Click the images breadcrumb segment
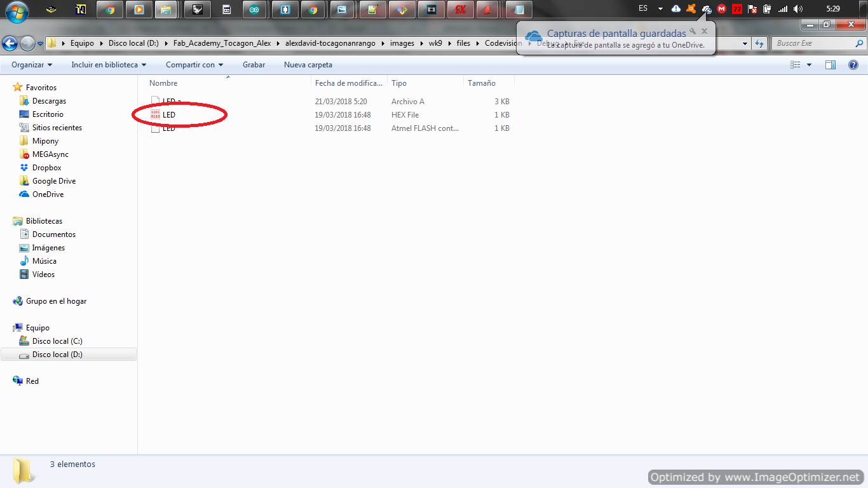Image resolution: width=868 pixels, height=488 pixels. (x=402, y=43)
